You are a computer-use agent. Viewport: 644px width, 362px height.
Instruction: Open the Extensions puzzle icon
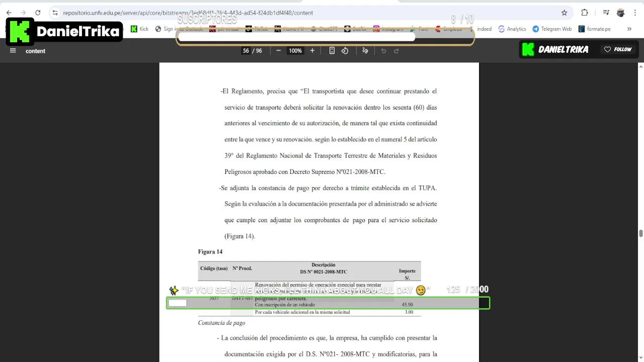[x=585, y=13]
